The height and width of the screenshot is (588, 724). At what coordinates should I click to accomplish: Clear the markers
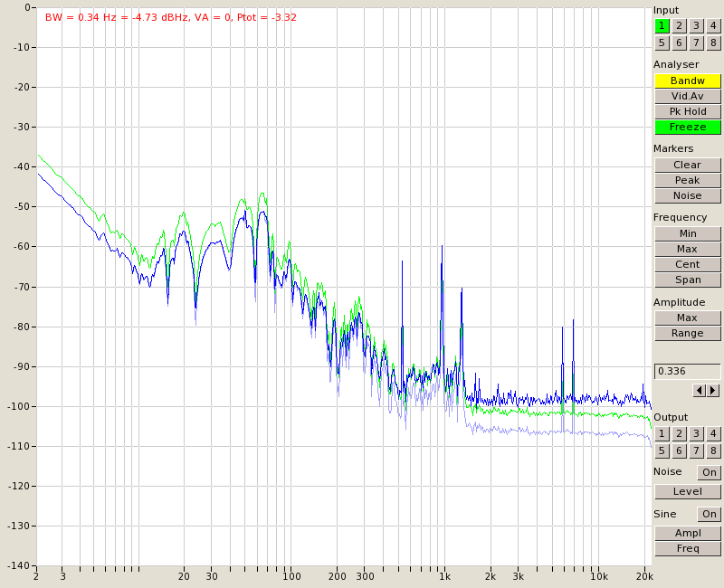click(688, 165)
